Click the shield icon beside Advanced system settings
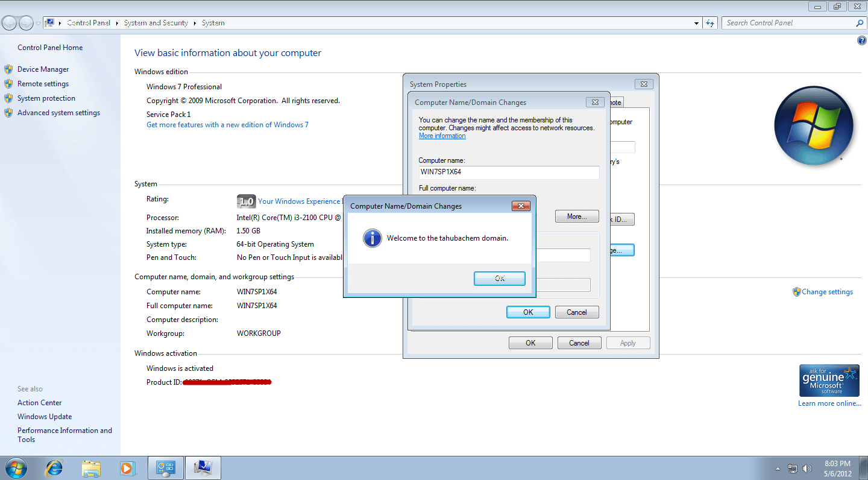This screenshot has width=868, height=480. point(8,113)
